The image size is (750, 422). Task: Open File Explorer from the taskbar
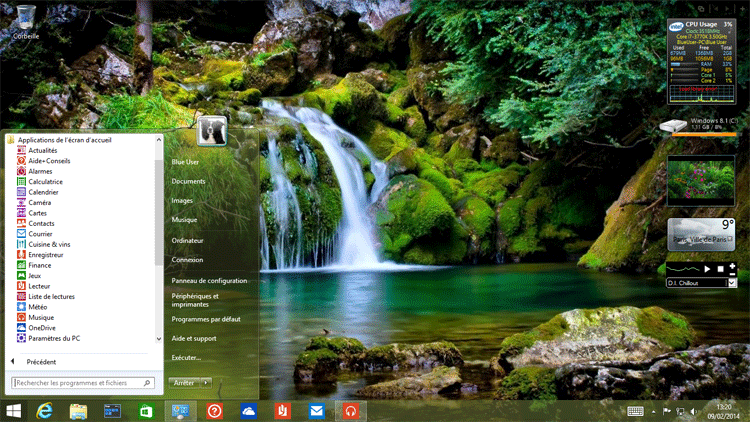[79, 411]
